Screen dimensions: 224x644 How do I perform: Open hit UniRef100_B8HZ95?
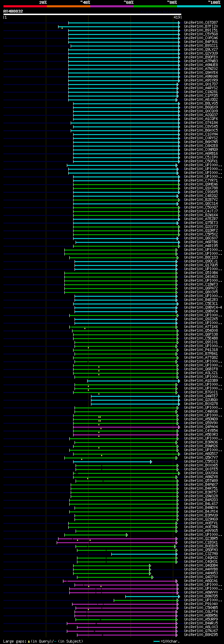tap(201, 635)
